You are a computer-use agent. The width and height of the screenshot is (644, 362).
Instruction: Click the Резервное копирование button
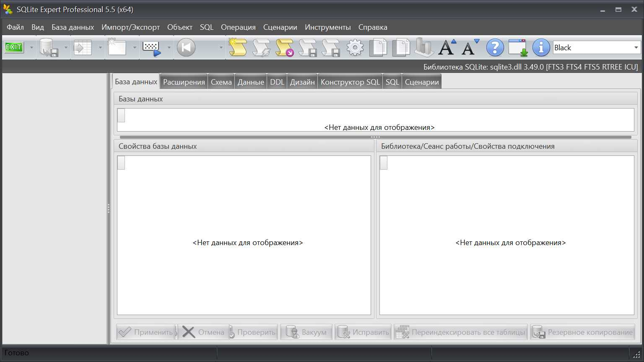582,332
